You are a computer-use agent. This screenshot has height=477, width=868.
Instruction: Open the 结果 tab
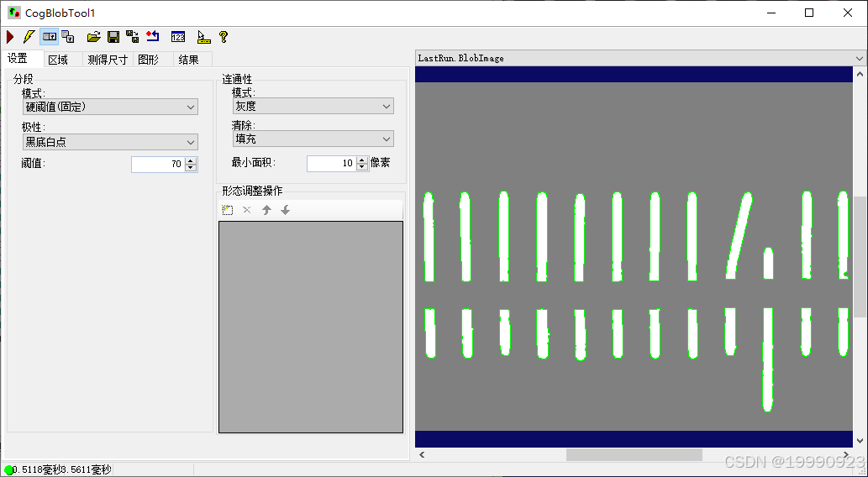point(189,60)
